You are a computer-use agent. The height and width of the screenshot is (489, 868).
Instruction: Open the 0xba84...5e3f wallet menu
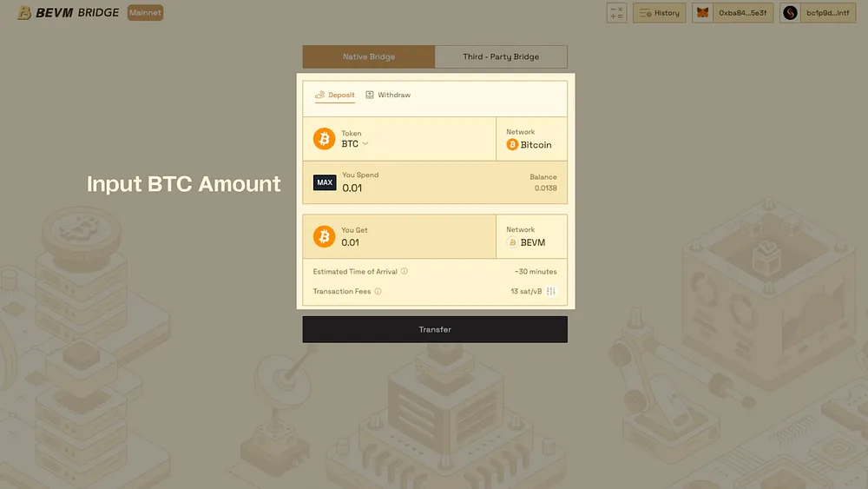740,13
